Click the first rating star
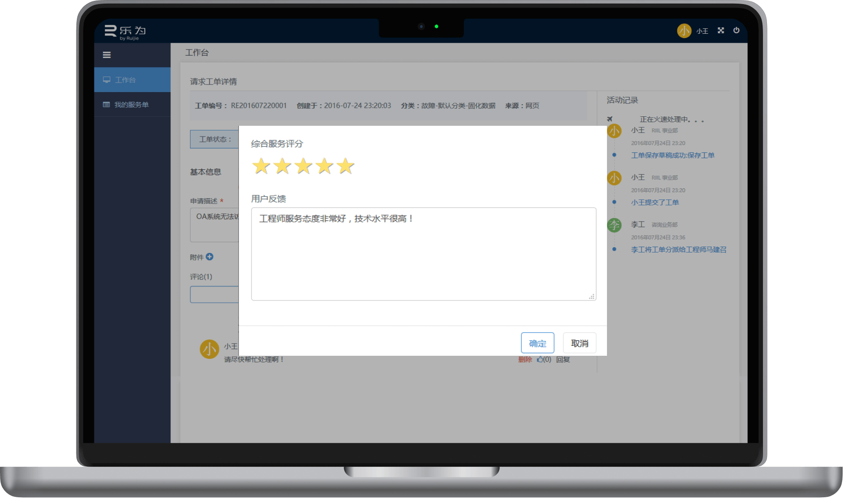This screenshot has height=504, width=843. coord(261,166)
